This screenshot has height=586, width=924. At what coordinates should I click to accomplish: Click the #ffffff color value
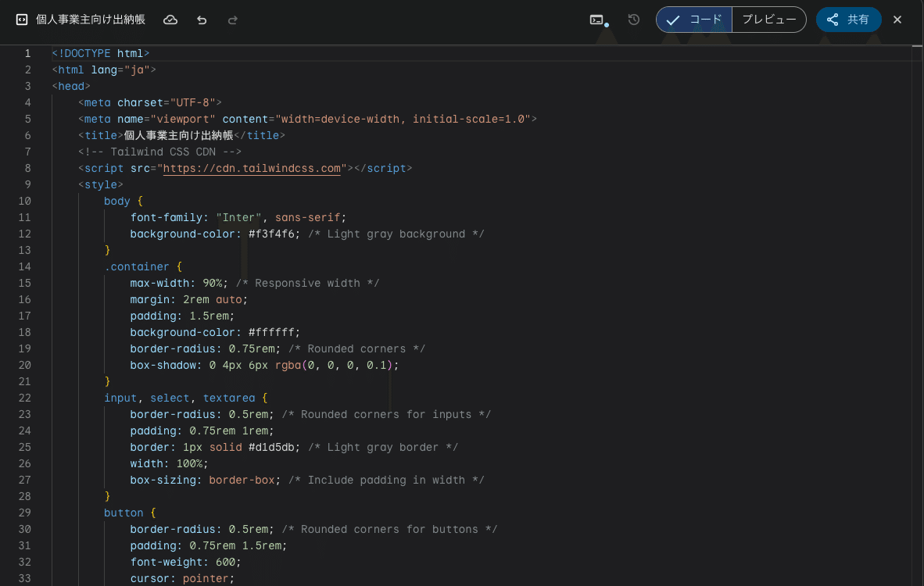(271, 333)
